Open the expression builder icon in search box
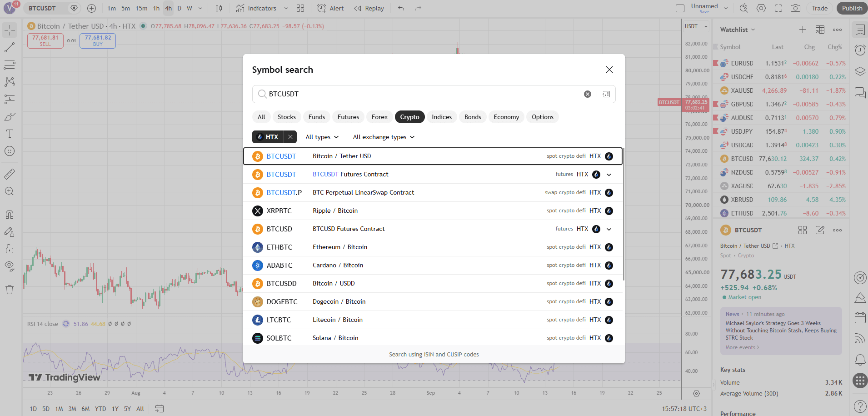This screenshot has height=416, width=868. pos(606,94)
